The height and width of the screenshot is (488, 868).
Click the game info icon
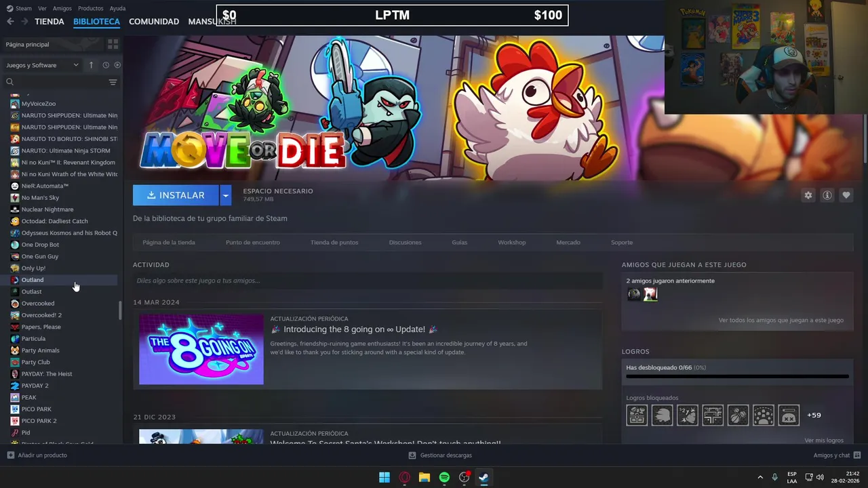[827, 195]
